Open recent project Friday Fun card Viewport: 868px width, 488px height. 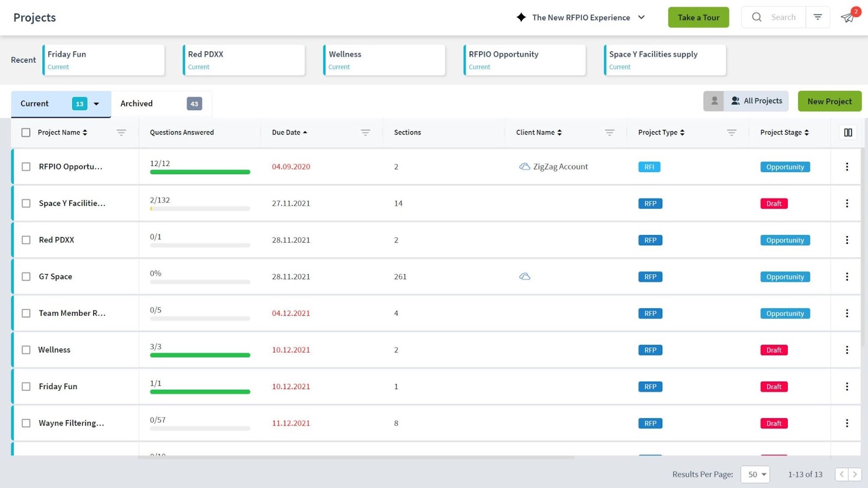click(104, 60)
